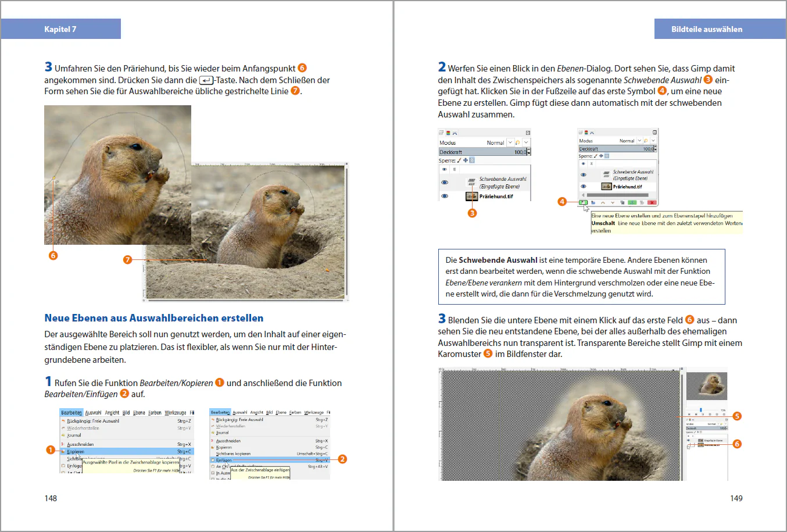Click the lock position icon in dialog with button bar
The height and width of the screenshot is (532, 787).
[x=601, y=156]
